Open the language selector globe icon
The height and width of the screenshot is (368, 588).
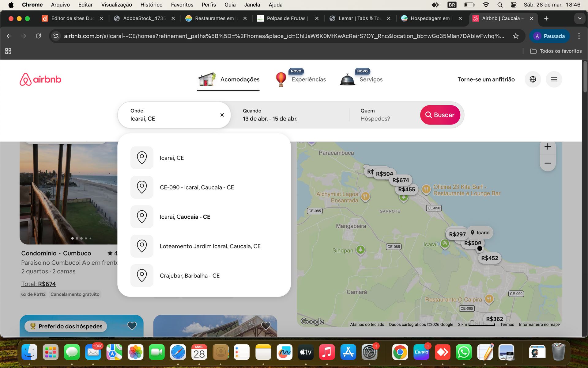point(533,79)
